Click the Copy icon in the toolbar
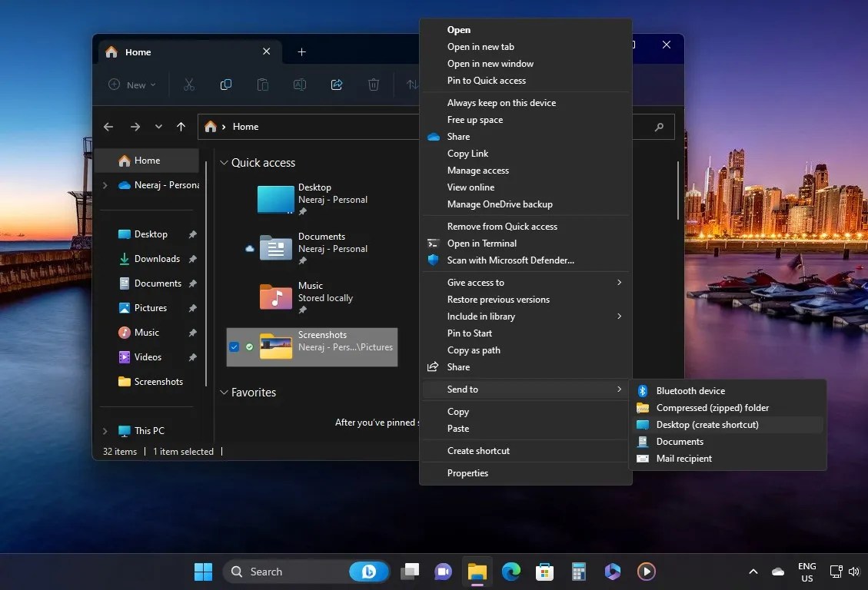The width and height of the screenshot is (868, 590). click(x=225, y=85)
